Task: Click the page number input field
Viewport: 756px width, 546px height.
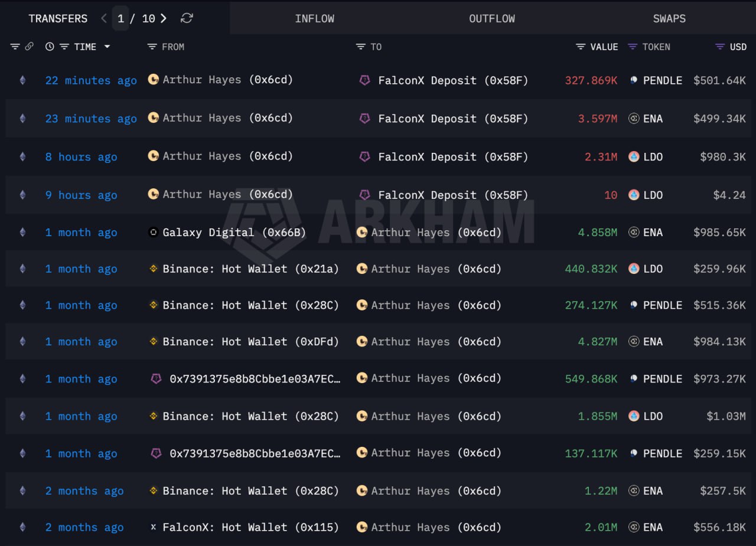Action: pyautogui.click(x=120, y=18)
